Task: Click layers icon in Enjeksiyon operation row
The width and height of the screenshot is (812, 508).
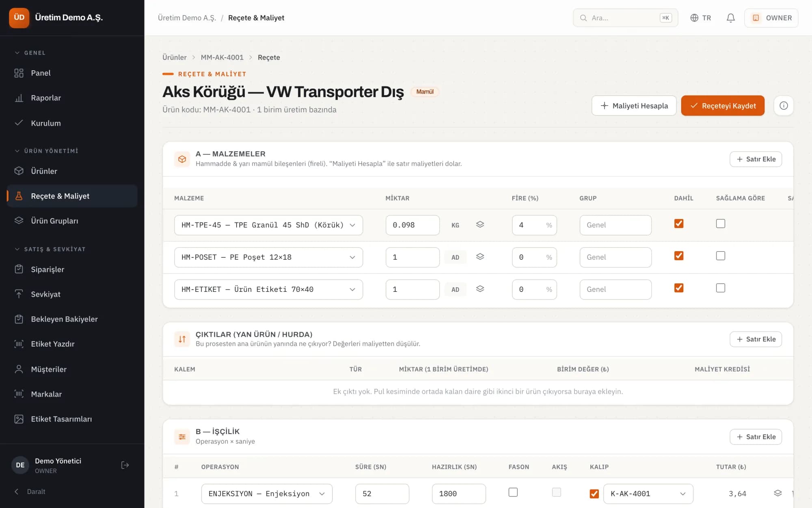Action: [777, 493]
